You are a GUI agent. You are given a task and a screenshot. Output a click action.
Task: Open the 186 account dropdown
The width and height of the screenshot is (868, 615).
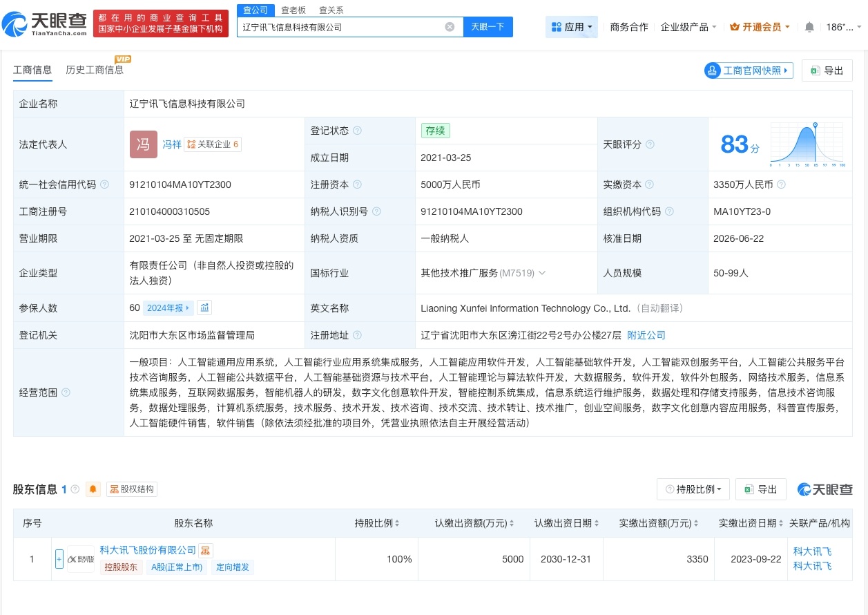click(x=844, y=27)
